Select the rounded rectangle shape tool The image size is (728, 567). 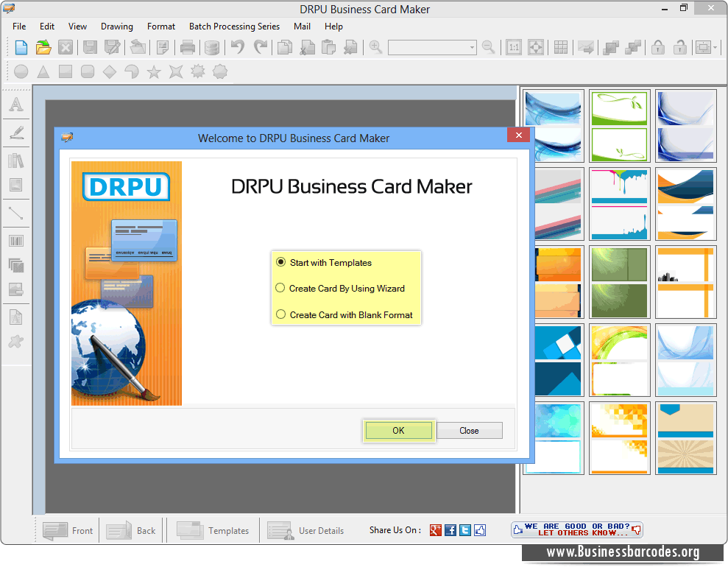coord(88,71)
